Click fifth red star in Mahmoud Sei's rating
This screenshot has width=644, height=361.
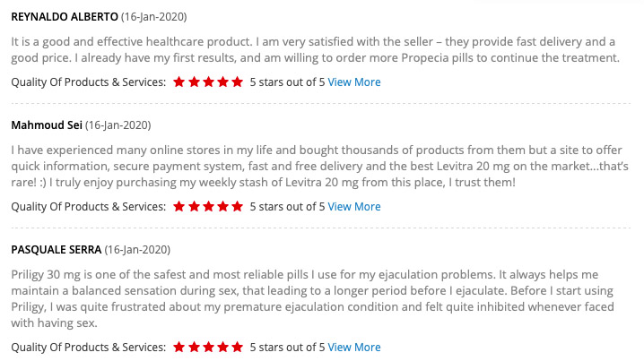click(x=237, y=206)
